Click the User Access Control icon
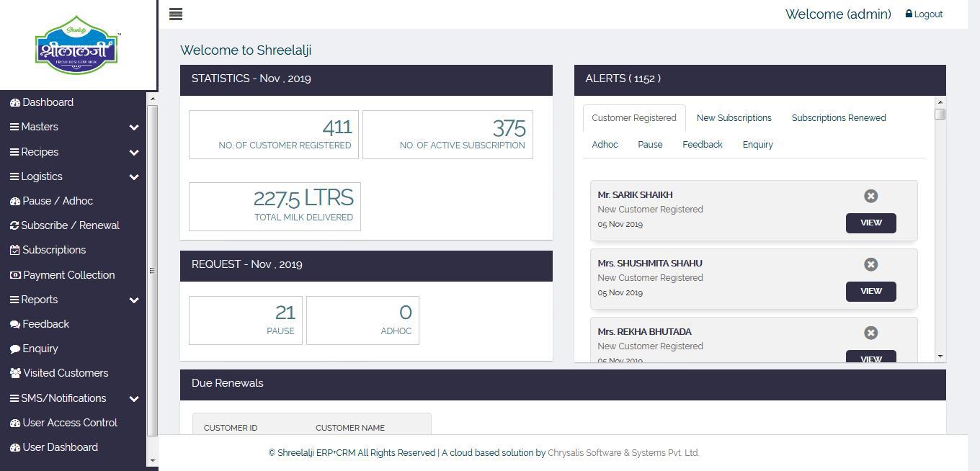The image size is (980, 471). pyautogui.click(x=15, y=423)
